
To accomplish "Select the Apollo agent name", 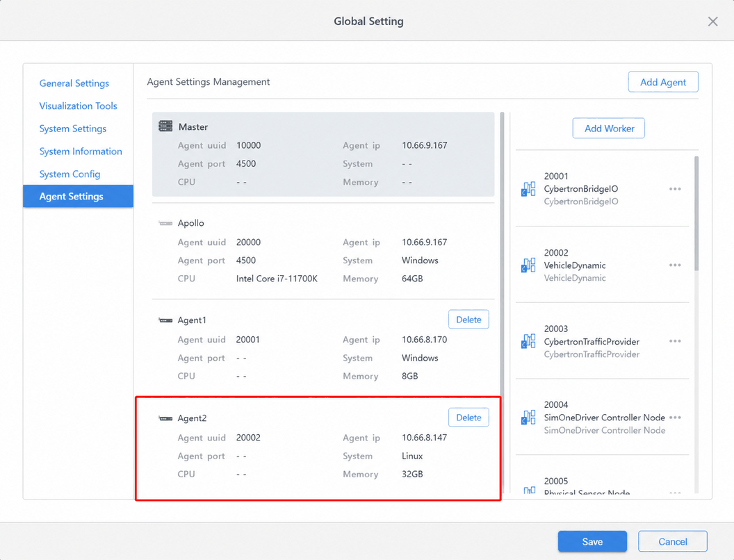I will point(190,223).
